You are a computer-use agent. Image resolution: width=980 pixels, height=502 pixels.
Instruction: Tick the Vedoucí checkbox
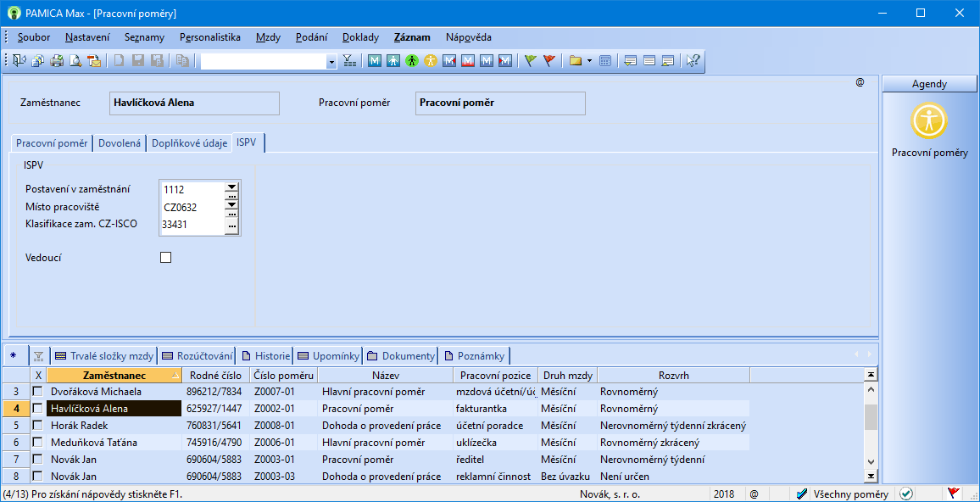(x=165, y=257)
